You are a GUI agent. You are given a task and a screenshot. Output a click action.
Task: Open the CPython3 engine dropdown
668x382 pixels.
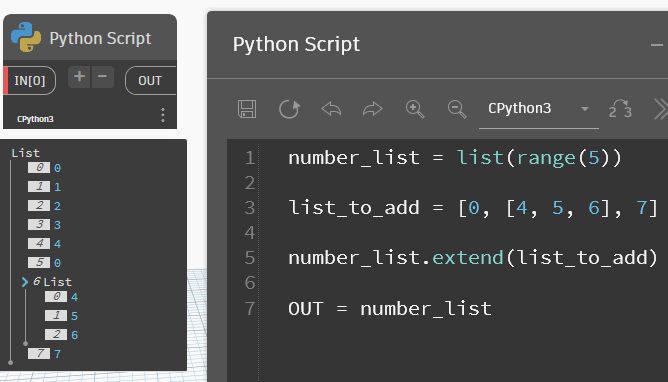pos(539,109)
